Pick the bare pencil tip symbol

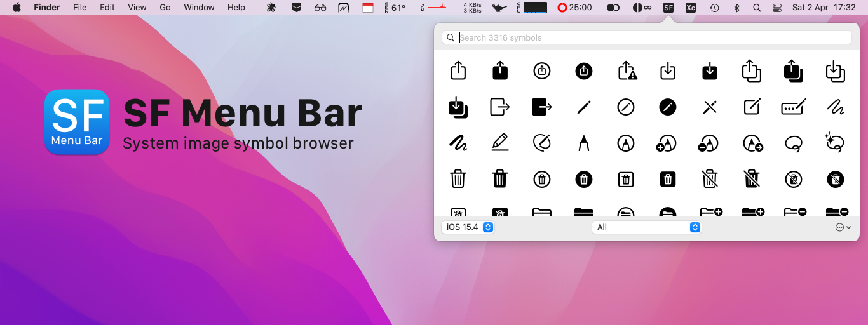584,143
